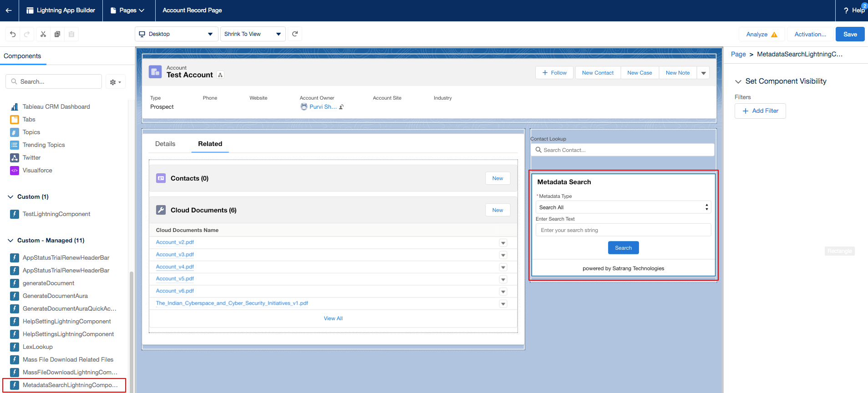Click Page breadcrumb link
Image resolution: width=868 pixels, height=393 pixels.
click(738, 54)
